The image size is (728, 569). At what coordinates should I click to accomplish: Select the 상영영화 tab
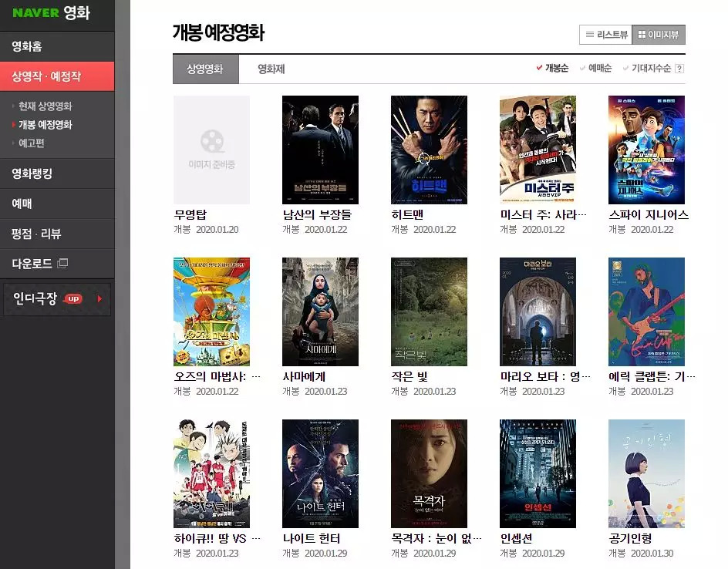(206, 69)
